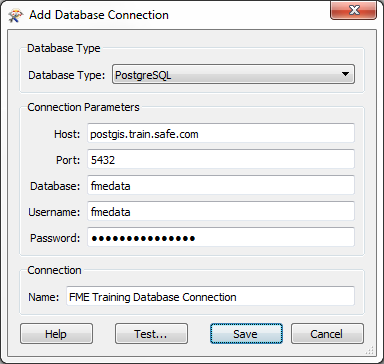
Task: Focus the Host field with postgis.train.safe.com
Action: tap(221, 133)
